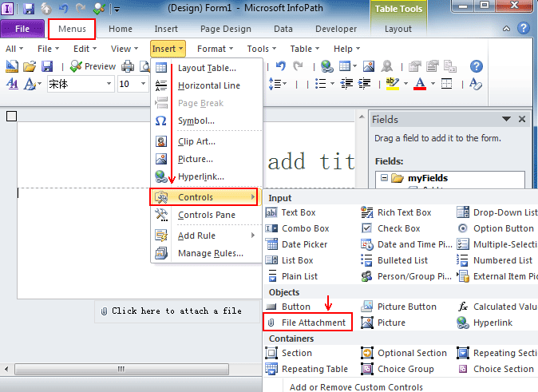The width and height of the screenshot is (538, 392).
Task: Expand the Add Rule submenu
Action: coord(207,236)
